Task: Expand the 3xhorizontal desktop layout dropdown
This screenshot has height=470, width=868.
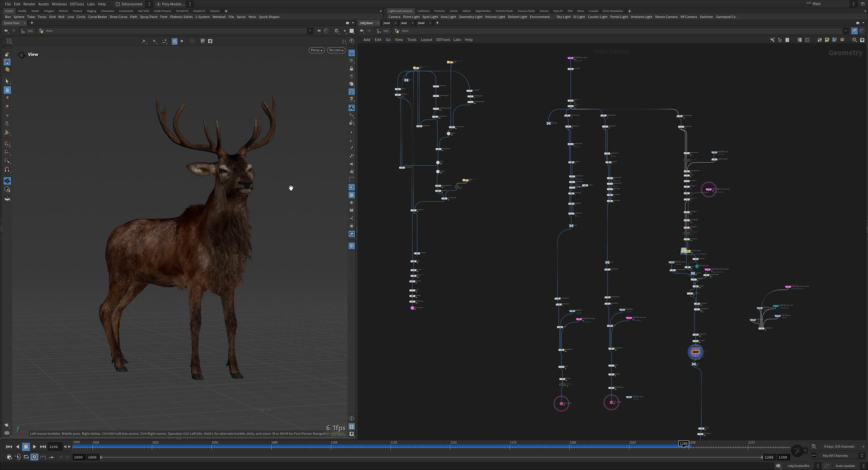Action: pos(132,4)
